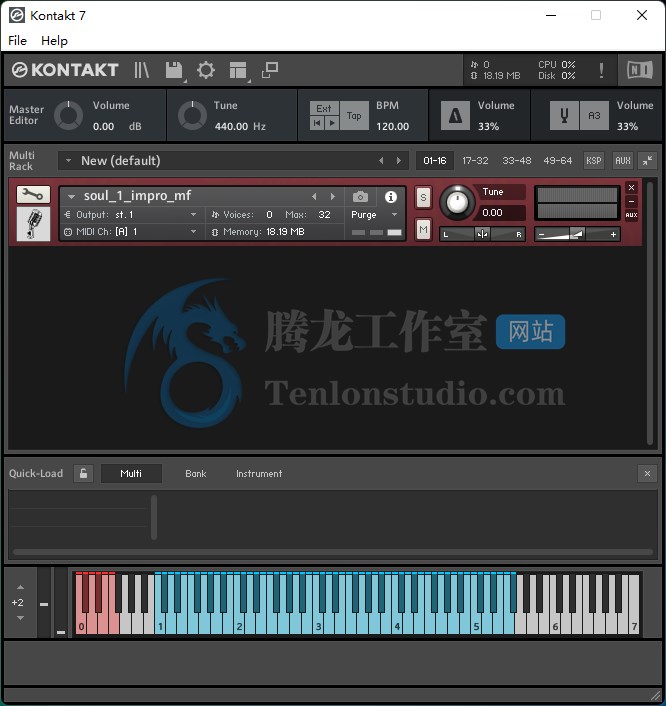Select the 33-48 rack page
This screenshot has height=706, width=666.
(516, 161)
